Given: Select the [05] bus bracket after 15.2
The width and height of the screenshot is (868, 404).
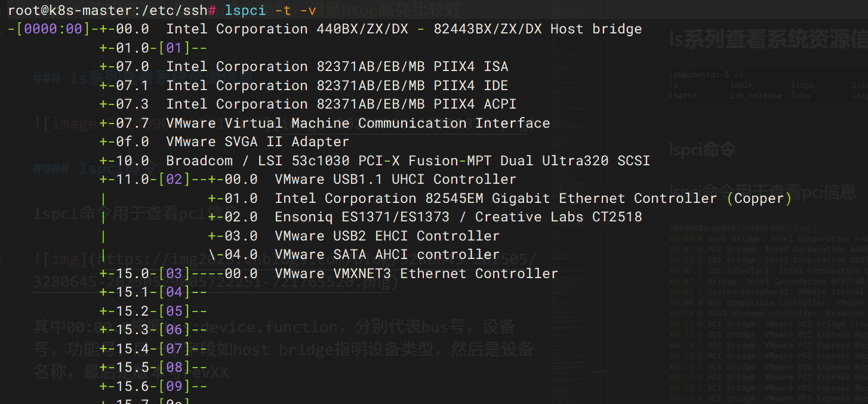Looking at the screenshot, I should point(174,311).
